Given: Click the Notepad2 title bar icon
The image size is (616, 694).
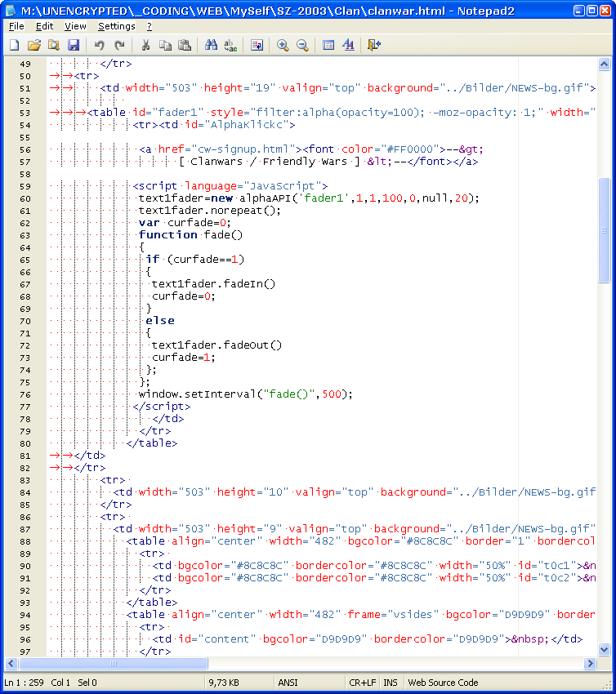Looking at the screenshot, I should coord(11,10).
